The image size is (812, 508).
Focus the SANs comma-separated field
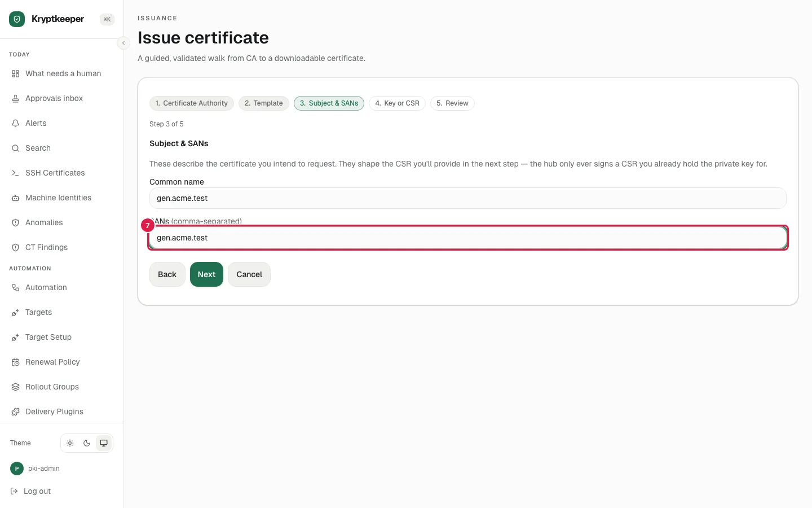tap(468, 238)
